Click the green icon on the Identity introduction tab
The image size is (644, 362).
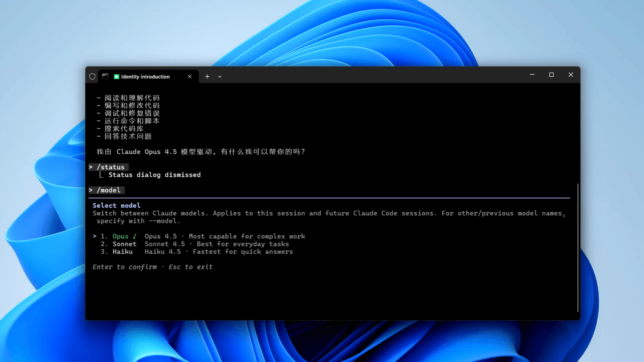tap(116, 77)
